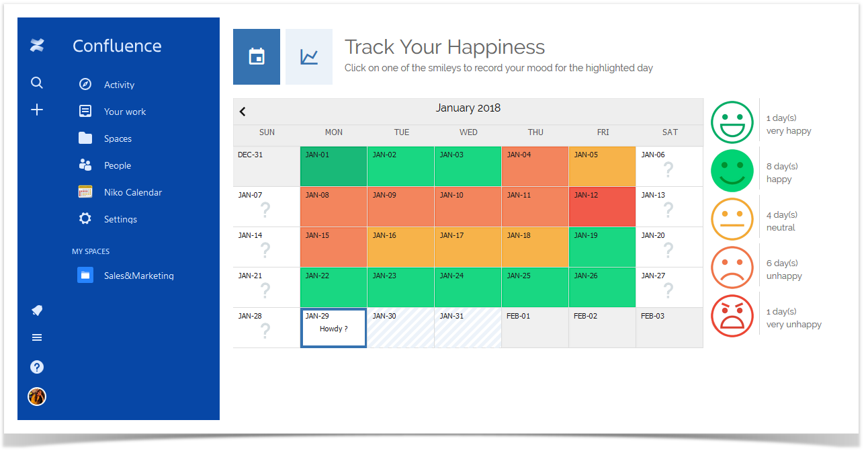This screenshot has width=868, height=453.
Task: Select the JAN-15 orange cell
Action: [x=334, y=247]
